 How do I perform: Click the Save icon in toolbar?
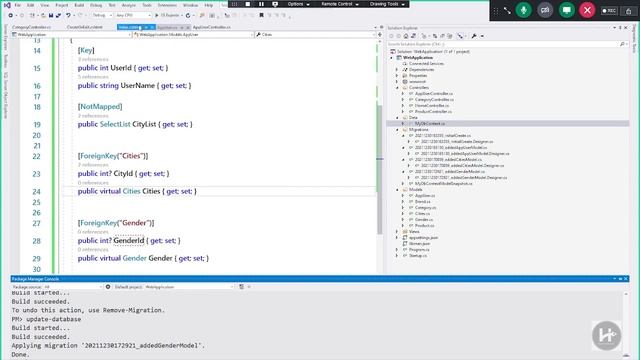click(51, 16)
